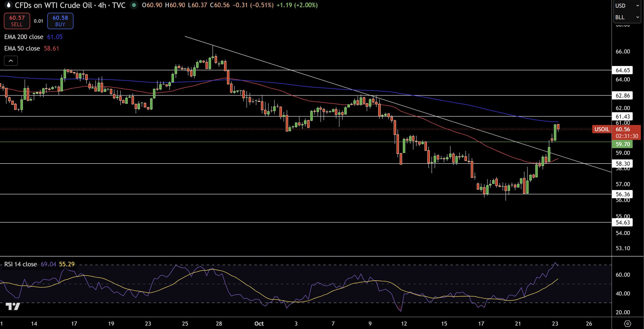Select the 61.43 resistance line label
Viewport: 644px width, 329px height.
[623, 117]
